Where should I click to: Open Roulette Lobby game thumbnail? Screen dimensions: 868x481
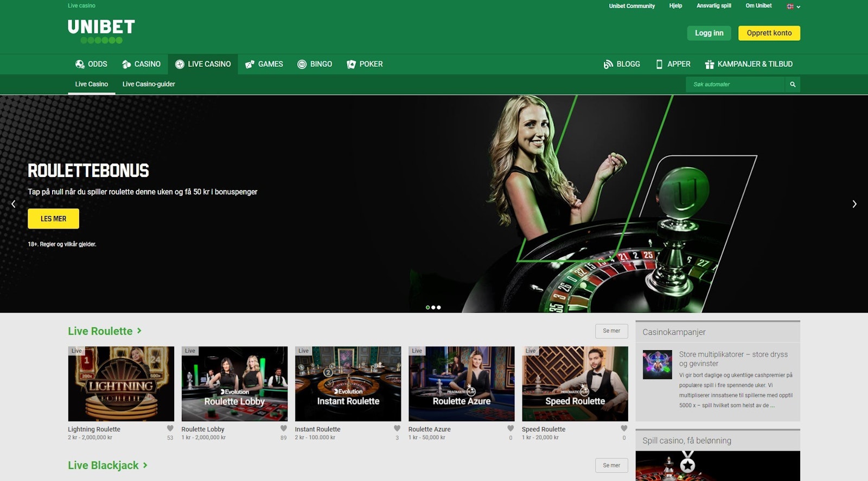coord(234,384)
